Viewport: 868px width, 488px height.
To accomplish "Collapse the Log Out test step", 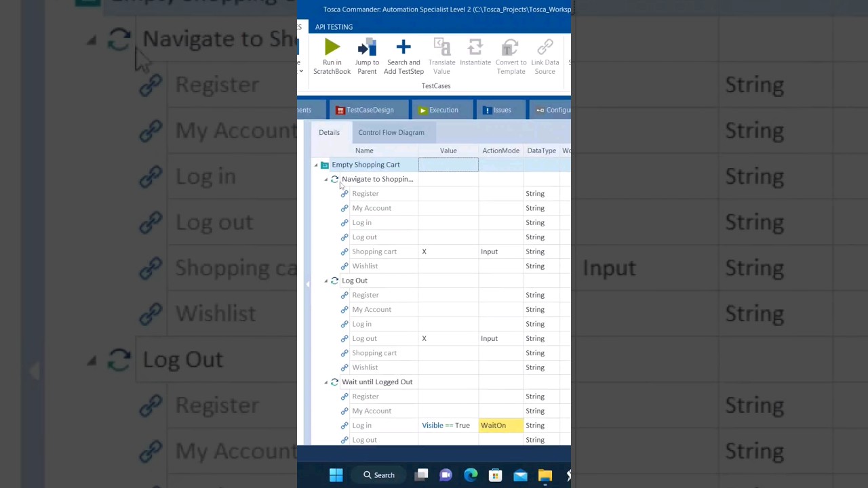I will pos(326,281).
